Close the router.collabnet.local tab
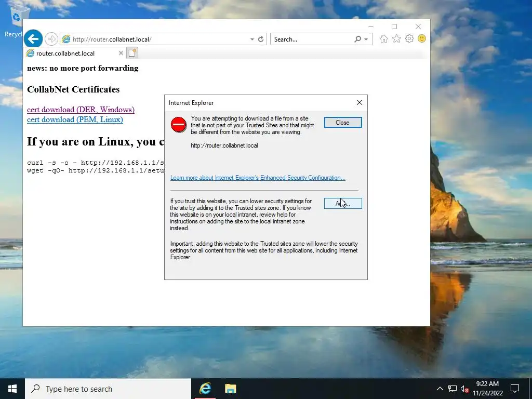532x399 pixels. [x=121, y=53]
